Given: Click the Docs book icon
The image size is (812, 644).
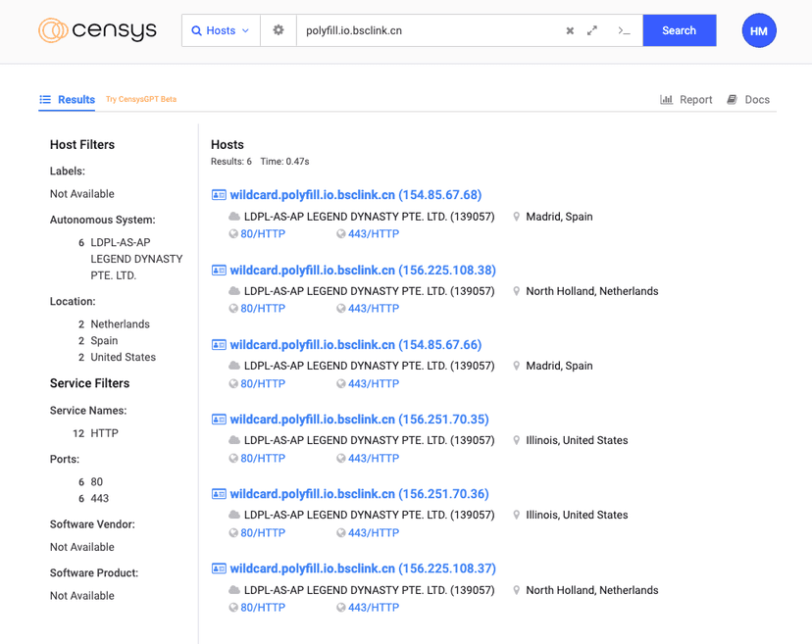Looking at the screenshot, I should 732,99.
